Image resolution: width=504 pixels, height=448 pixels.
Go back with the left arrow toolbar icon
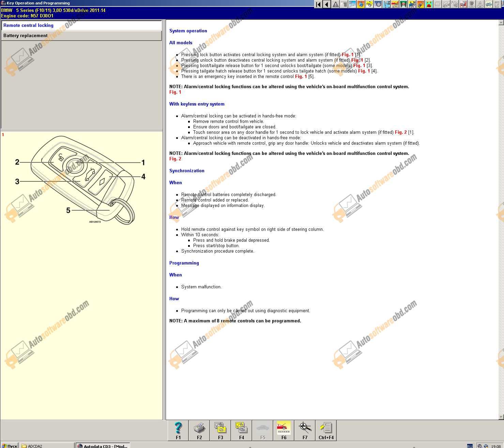pos(326,4)
